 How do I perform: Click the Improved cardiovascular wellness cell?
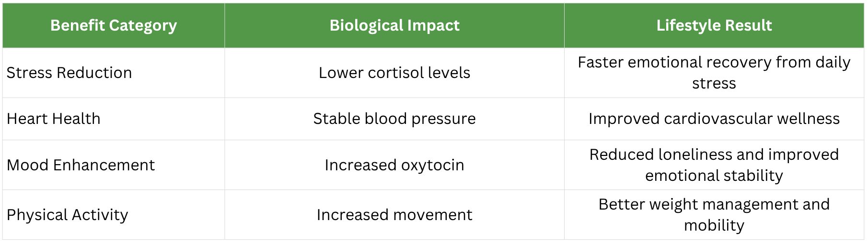pyautogui.click(x=714, y=119)
